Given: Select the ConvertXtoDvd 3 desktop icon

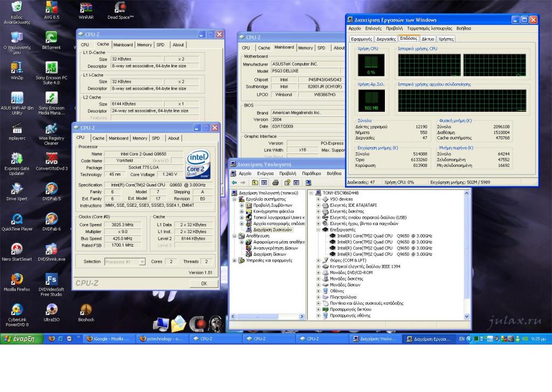Looking at the screenshot, I should click(x=51, y=162).
